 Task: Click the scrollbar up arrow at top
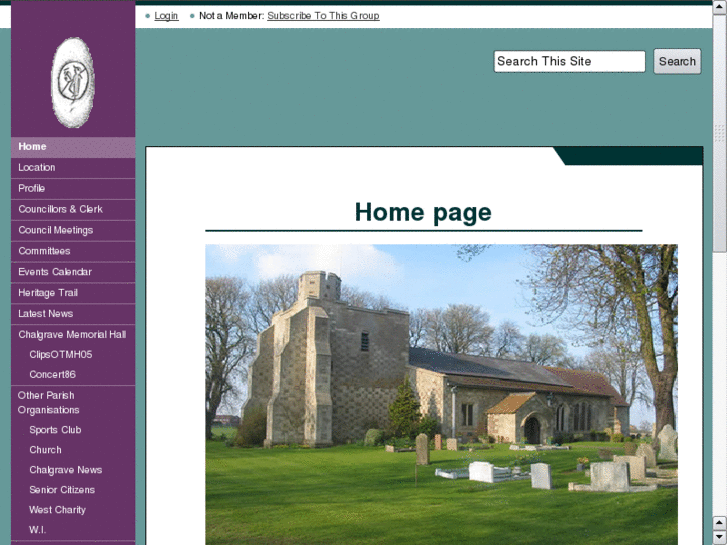point(720,7)
